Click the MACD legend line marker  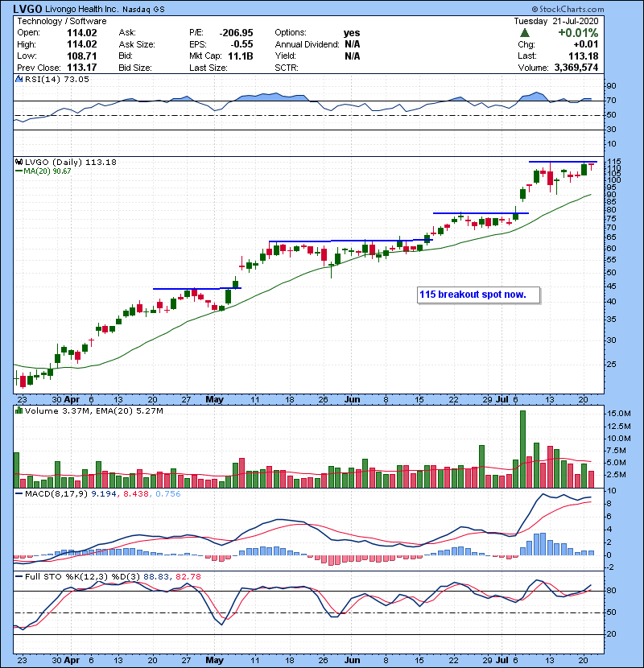click(x=19, y=494)
